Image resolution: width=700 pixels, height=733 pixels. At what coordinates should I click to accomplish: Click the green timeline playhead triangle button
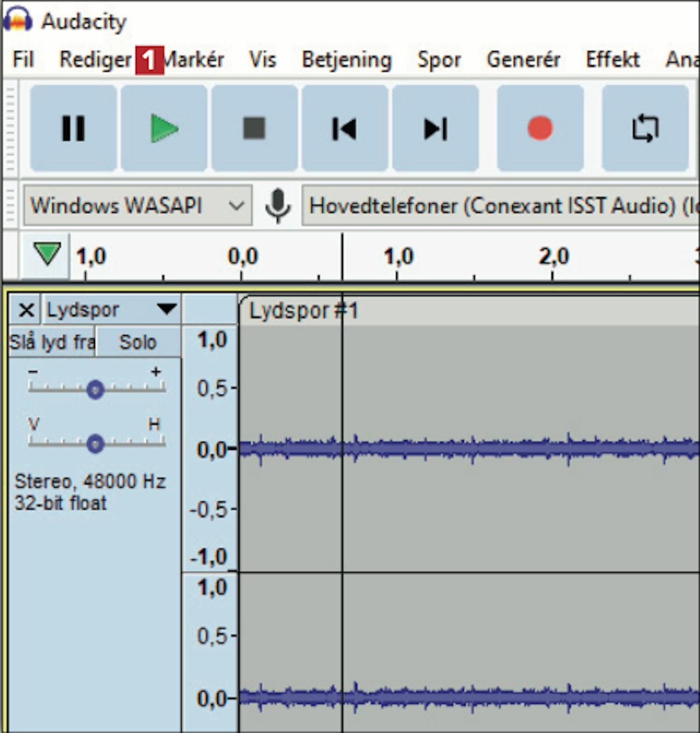47,254
